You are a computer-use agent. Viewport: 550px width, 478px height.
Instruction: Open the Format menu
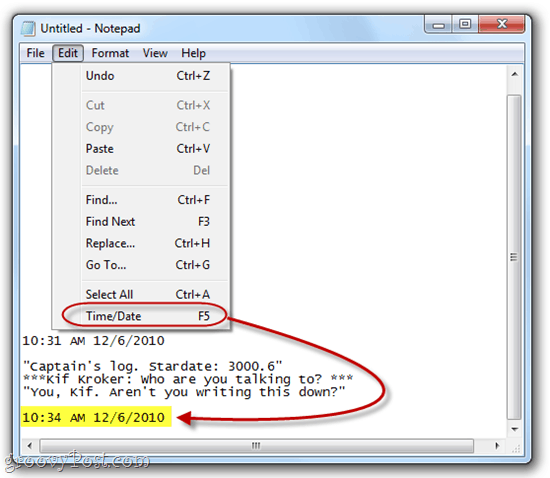pyautogui.click(x=110, y=53)
